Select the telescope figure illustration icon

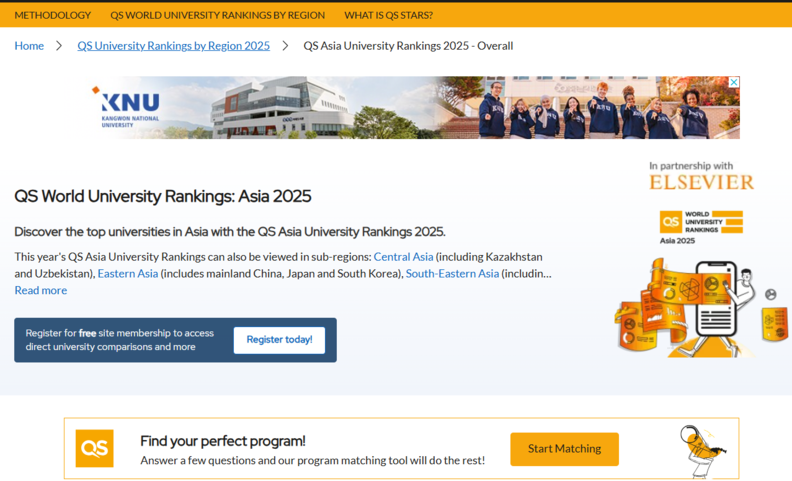703,451
